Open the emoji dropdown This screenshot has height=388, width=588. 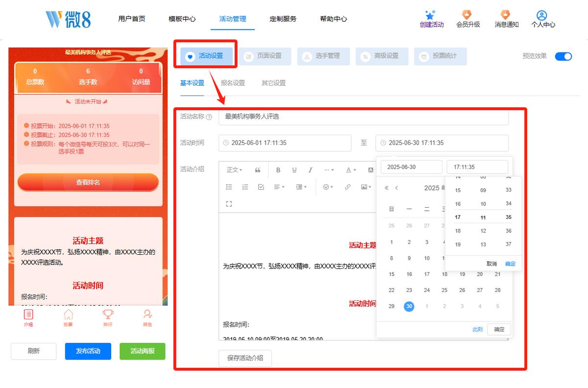[x=328, y=187]
